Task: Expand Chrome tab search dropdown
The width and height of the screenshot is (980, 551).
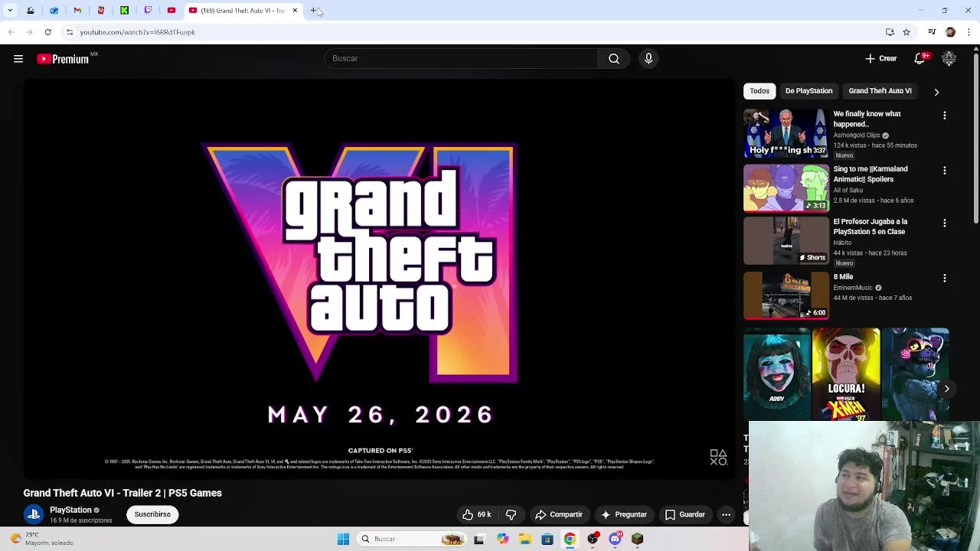Action: coord(10,11)
